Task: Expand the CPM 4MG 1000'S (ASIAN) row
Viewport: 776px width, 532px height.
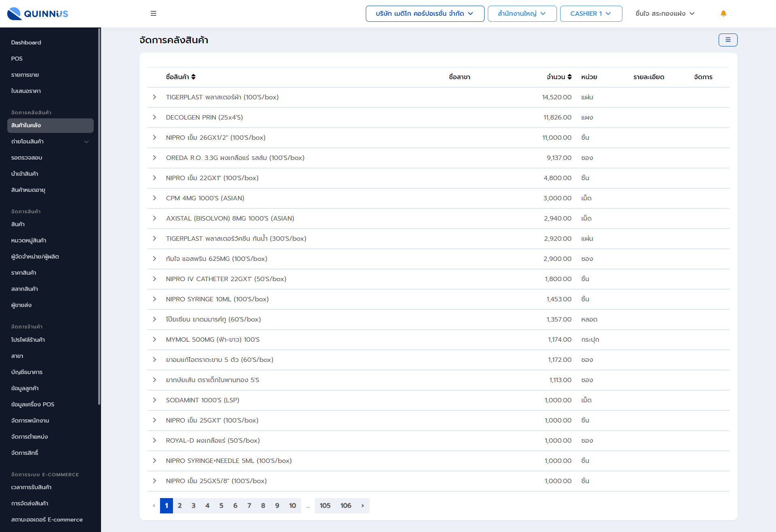Action: coord(154,198)
